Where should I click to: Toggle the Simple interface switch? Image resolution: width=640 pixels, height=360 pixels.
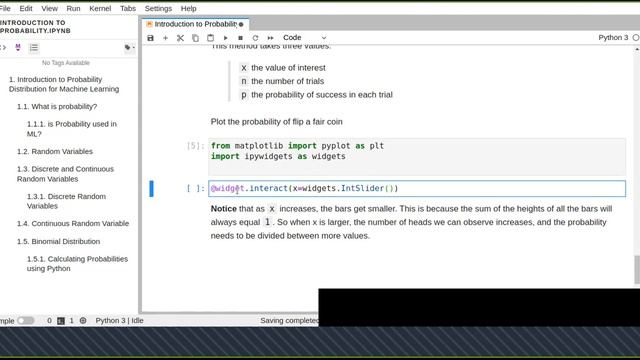tap(25, 320)
